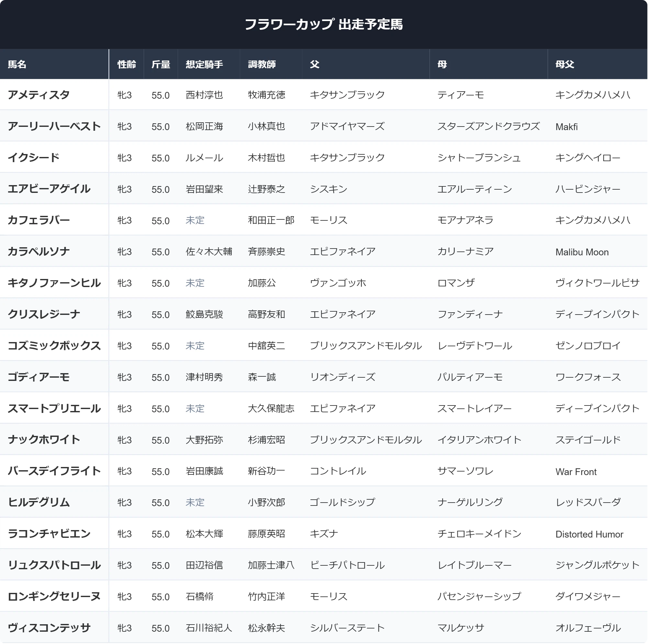648x644 pixels.
Task: Click horse name キタノファーンヒル
Action: (54, 283)
